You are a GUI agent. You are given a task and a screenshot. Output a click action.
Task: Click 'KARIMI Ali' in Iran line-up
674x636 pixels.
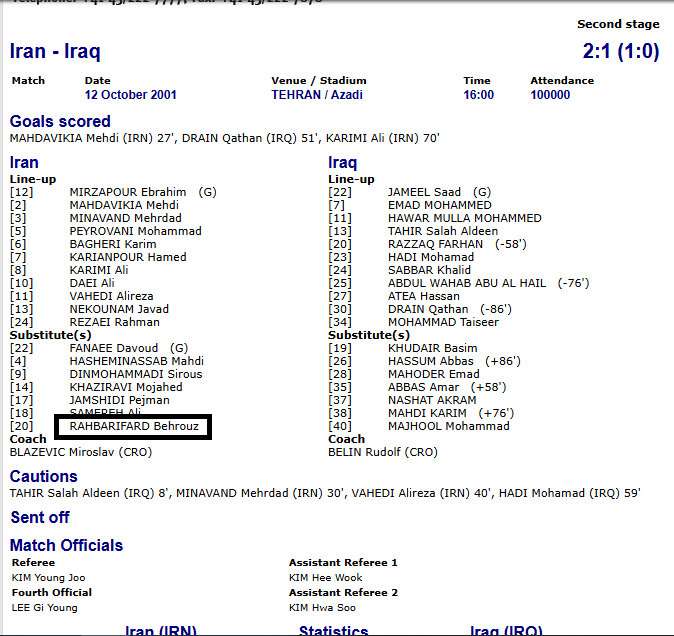pos(99,270)
